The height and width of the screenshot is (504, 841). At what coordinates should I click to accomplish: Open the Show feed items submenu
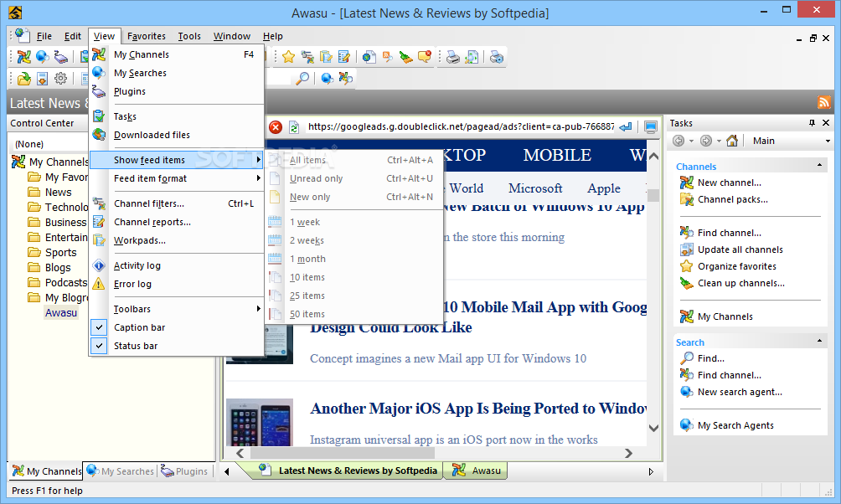click(x=177, y=160)
